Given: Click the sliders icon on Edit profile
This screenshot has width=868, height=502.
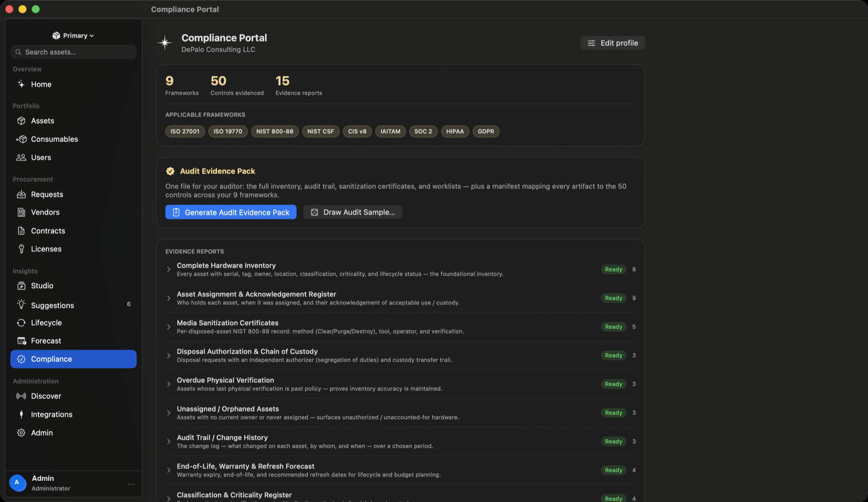Looking at the screenshot, I should click(591, 43).
